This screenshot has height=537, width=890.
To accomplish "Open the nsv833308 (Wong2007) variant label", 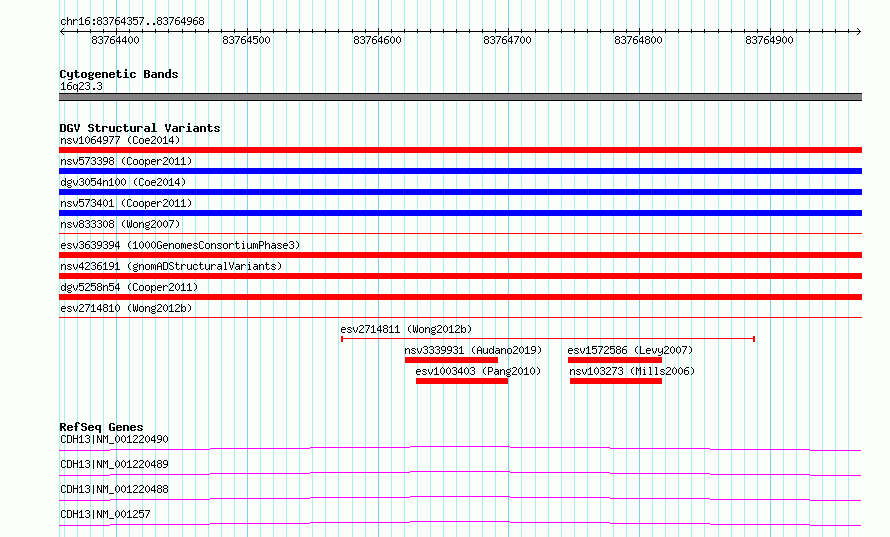I will tap(120, 224).
